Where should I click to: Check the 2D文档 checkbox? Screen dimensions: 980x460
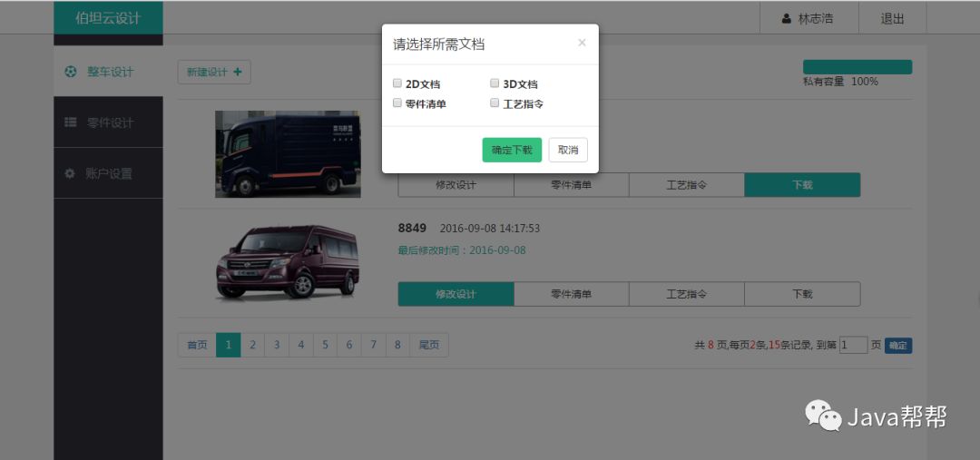[397, 83]
